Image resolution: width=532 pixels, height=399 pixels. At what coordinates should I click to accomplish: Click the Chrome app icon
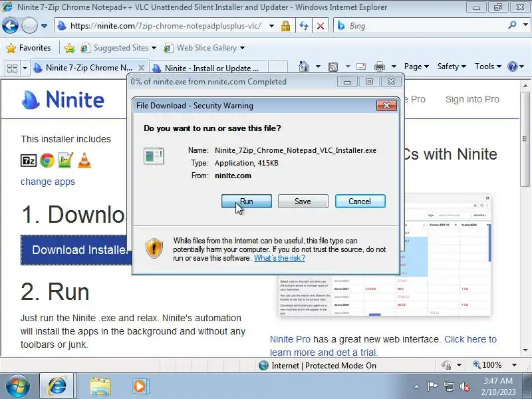47,160
